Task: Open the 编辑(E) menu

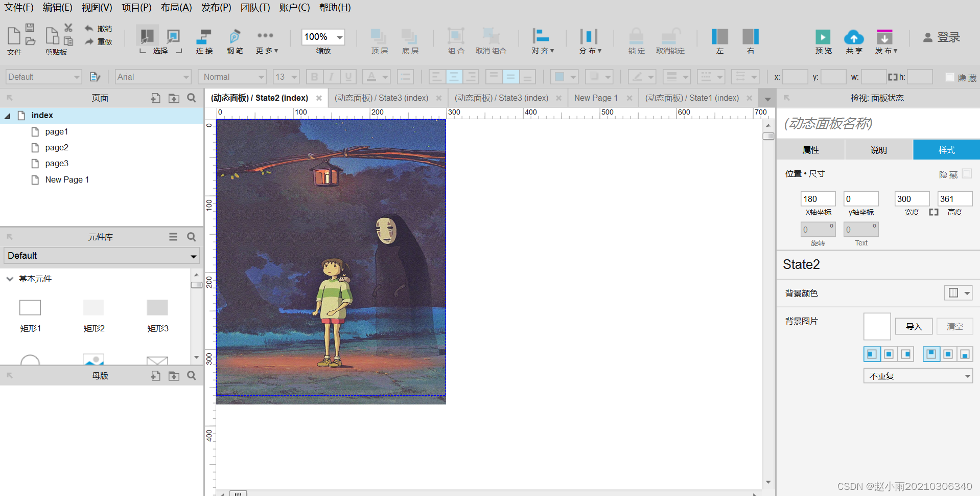Action: tap(58, 8)
